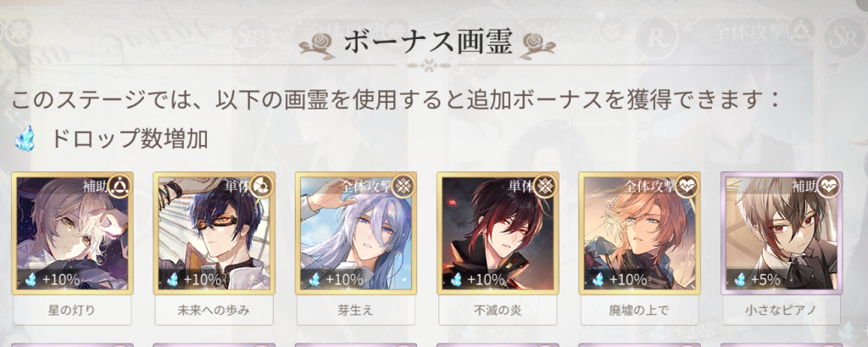This screenshot has height=347, width=868.
Task: Click the 未来への歩み name label
Action: (x=214, y=311)
